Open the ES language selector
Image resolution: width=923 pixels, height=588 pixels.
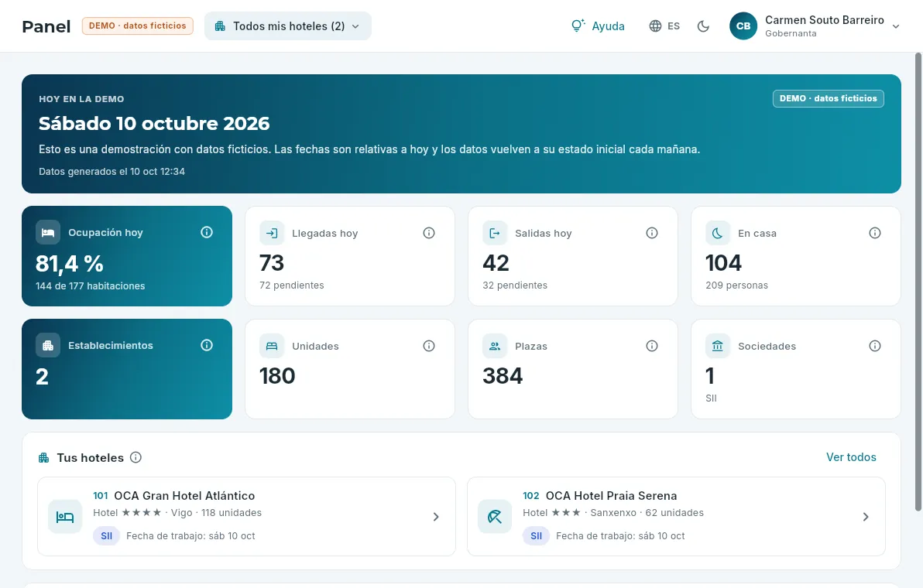664,26
